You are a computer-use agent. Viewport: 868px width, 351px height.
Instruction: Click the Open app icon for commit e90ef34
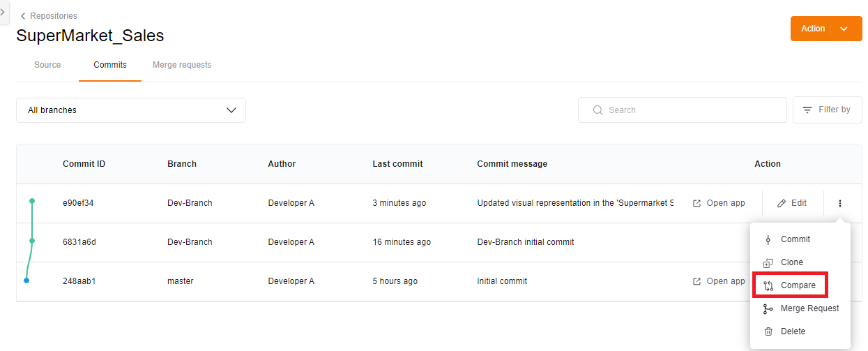pos(696,204)
